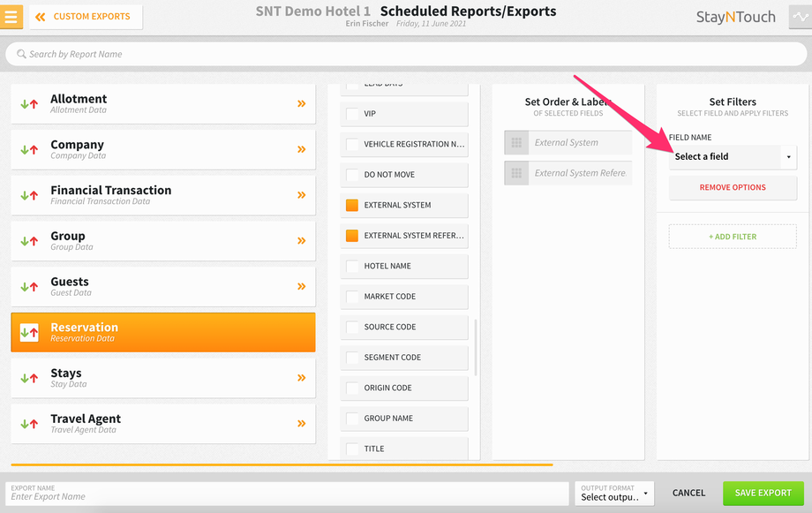Screen dimensions: 812x513
Task: Click the Group up-down arrows icon
Action: [x=29, y=241]
